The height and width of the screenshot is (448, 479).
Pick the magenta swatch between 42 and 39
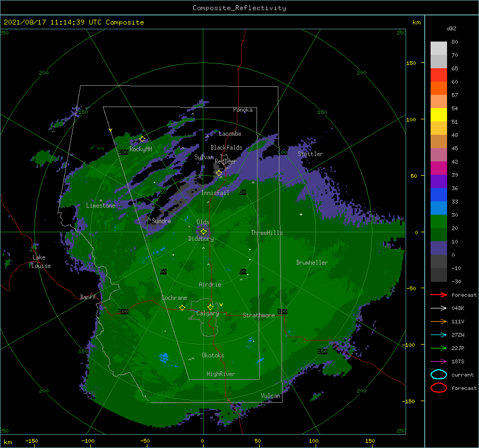click(x=439, y=168)
